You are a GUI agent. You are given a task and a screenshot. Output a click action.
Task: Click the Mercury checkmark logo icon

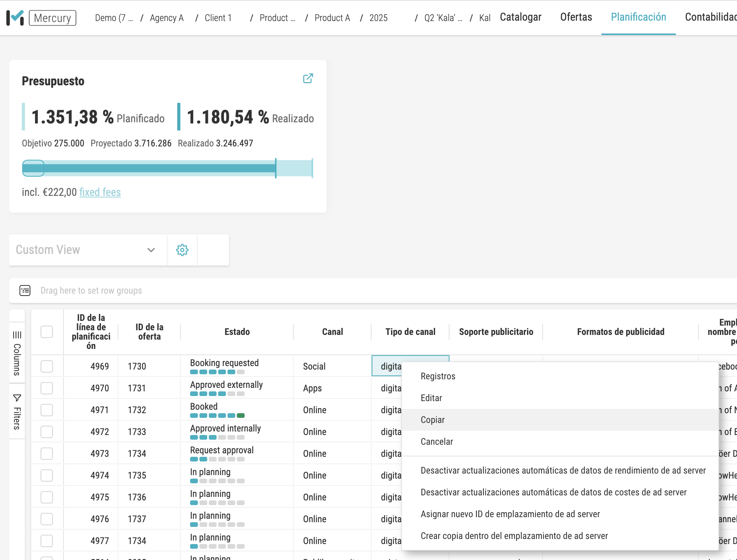point(15,18)
